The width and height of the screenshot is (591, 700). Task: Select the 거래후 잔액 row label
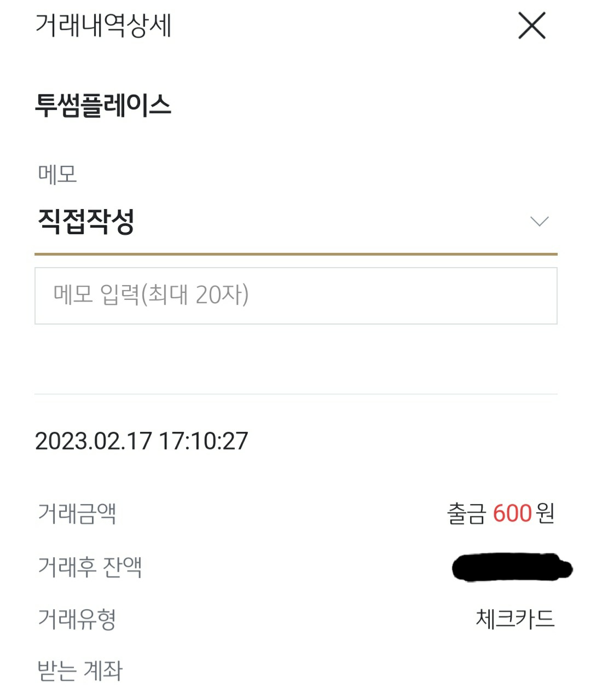click(90, 566)
